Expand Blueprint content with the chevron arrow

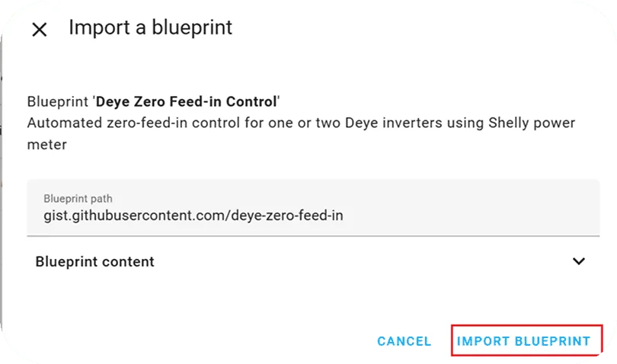(579, 261)
